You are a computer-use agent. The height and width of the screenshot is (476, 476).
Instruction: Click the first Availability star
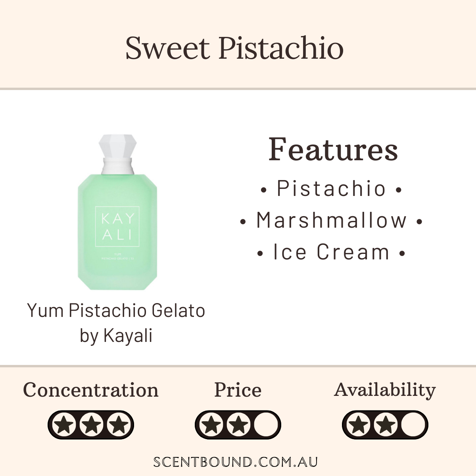tap(359, 425)
